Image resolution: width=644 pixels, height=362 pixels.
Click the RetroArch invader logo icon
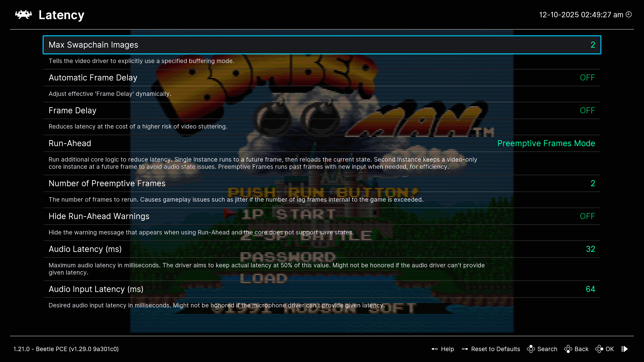point(23,14)
